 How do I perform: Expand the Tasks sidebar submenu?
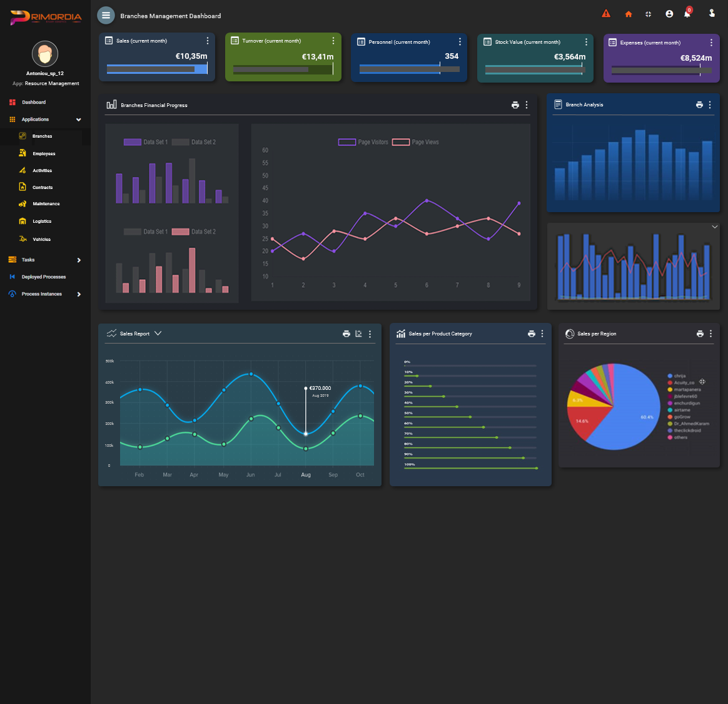(x=79, y=260)
